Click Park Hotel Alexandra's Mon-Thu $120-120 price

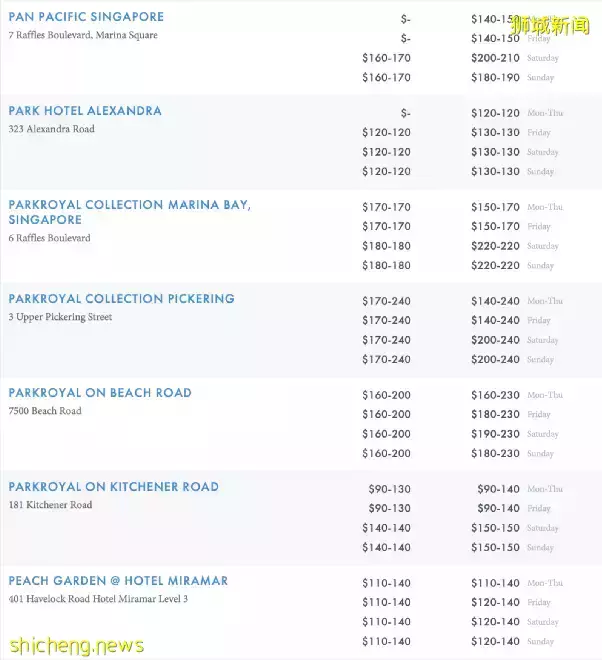pos(495,114)
